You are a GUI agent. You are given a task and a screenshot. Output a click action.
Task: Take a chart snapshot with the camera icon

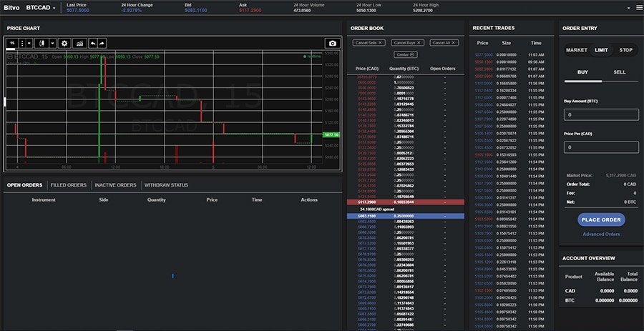click(332, 44)
